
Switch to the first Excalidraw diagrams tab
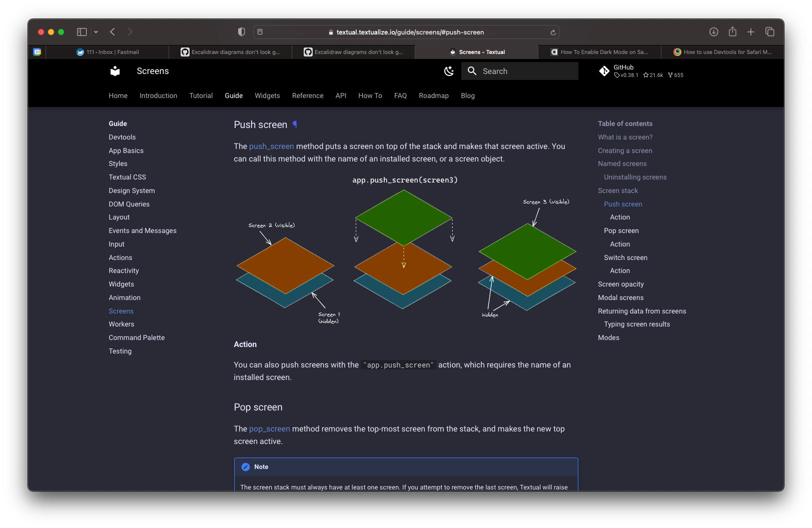point(231,52)
